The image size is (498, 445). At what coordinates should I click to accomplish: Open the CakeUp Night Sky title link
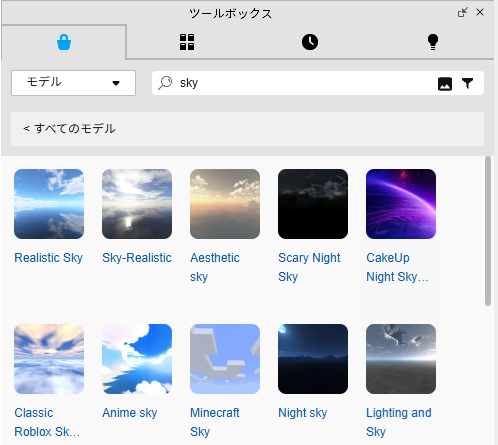point(397,267)
